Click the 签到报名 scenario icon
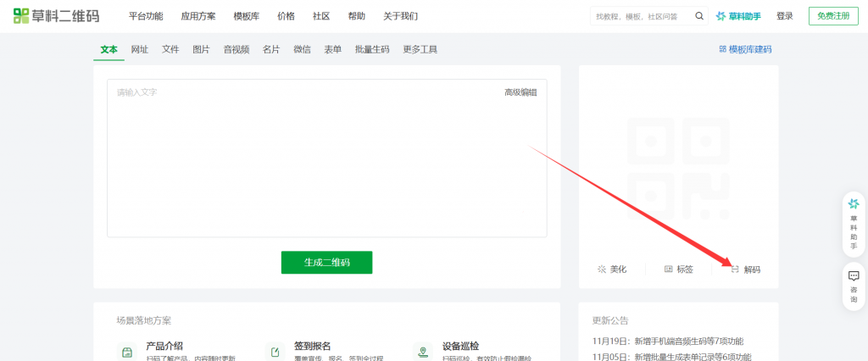 pos(275,353)
